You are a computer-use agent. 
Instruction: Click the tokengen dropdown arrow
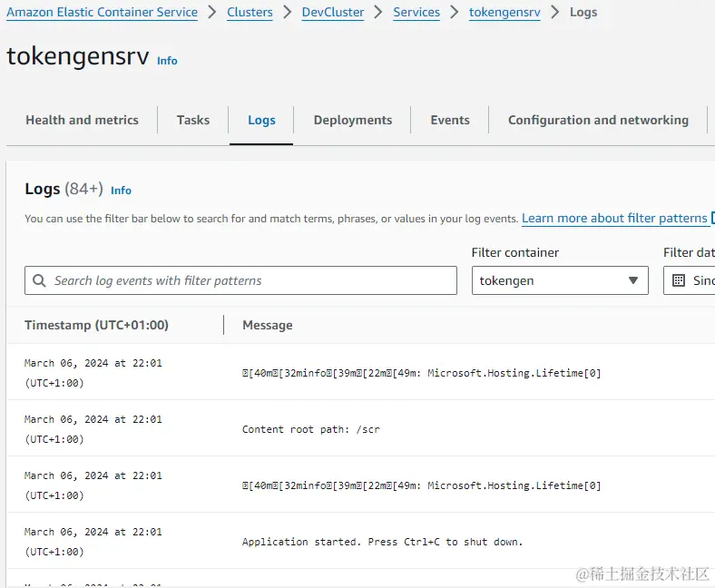(633, 280)
